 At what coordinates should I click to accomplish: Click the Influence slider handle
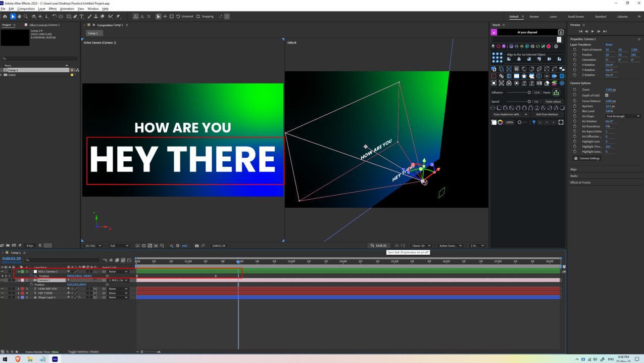(529, 93)
